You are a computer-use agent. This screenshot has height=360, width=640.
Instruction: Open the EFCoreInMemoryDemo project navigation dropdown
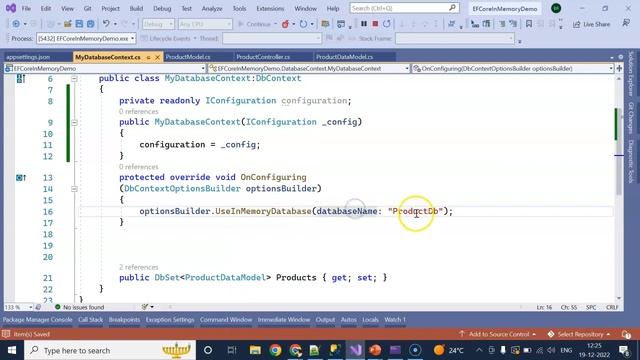point(105,69)
